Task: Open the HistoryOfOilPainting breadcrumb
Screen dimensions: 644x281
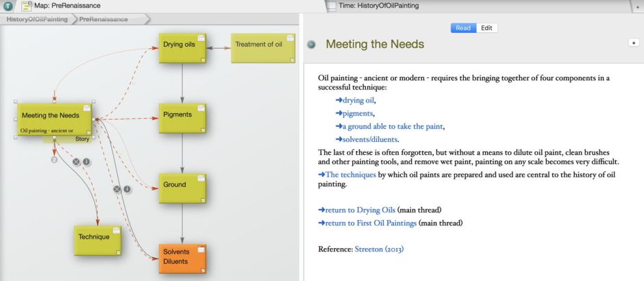Action: [x=36, y=19]
